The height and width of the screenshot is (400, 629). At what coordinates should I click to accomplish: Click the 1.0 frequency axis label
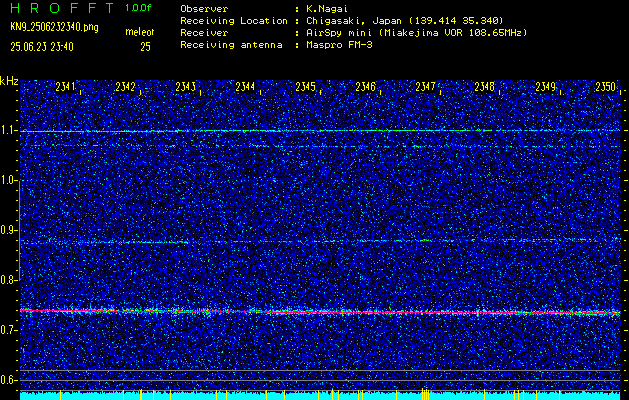click(x=8, y=181)
